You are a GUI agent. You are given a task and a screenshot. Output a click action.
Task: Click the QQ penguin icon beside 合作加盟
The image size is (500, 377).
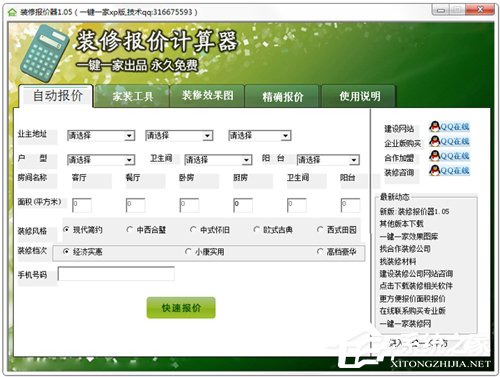(x=434, y=156)
